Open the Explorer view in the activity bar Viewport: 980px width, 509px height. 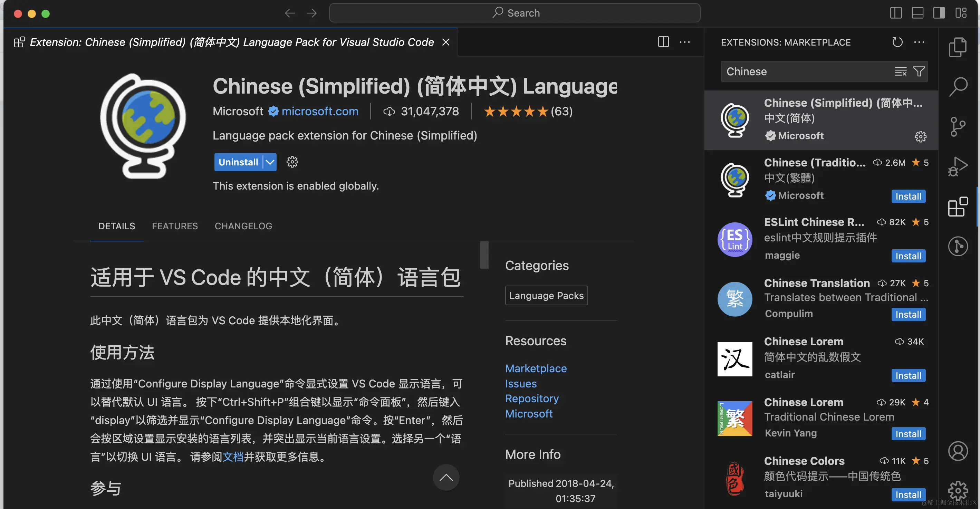958,47
